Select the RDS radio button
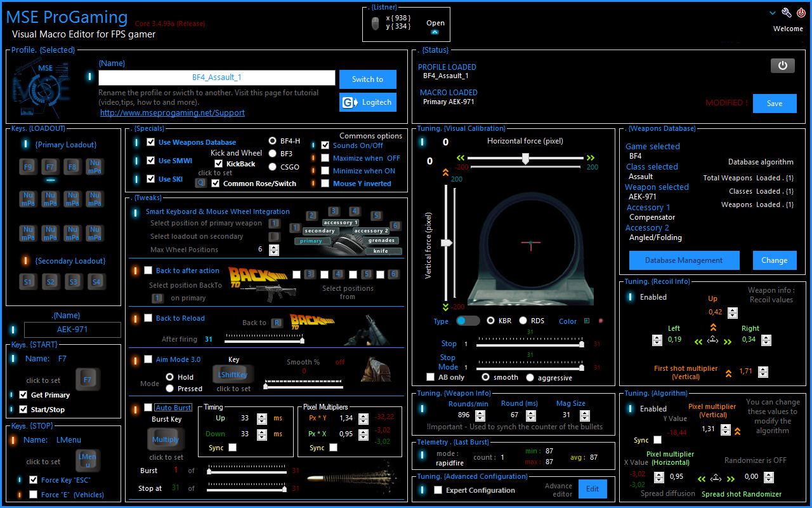This screenshot has height=508, width=812. click(523, 321)
